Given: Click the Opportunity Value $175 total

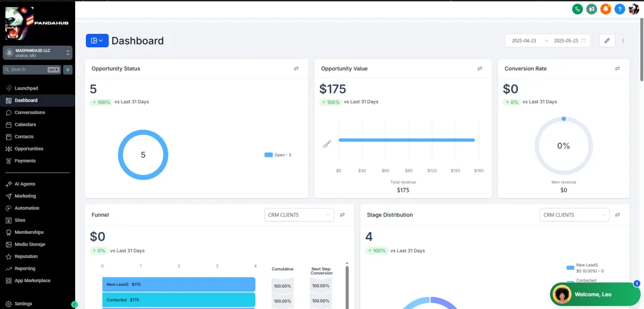Looking at the screenshot, I should click(333, 89).
